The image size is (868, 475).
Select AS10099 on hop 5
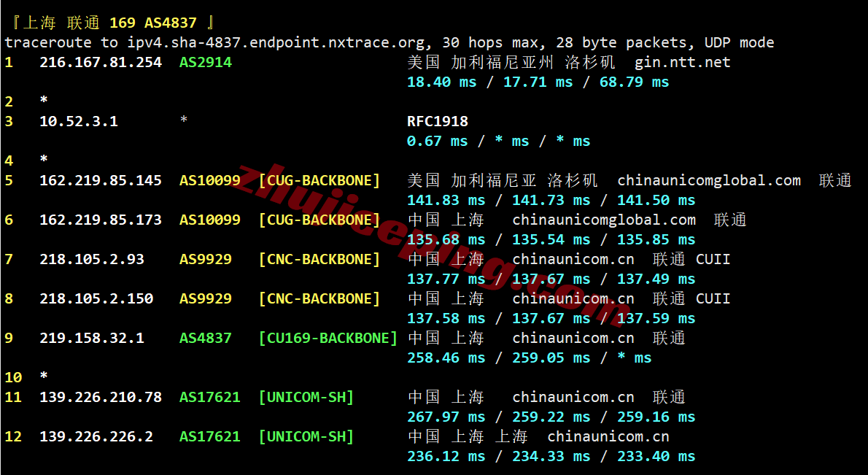click(x=210, y=180)
